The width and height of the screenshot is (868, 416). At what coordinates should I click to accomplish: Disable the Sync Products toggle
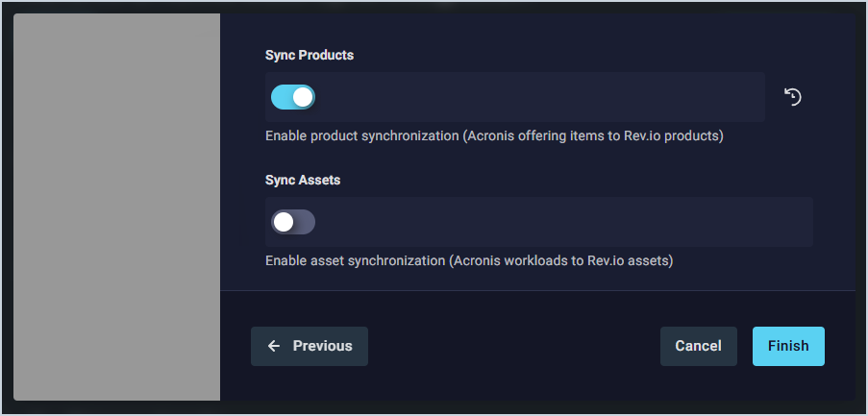point(293,97)
